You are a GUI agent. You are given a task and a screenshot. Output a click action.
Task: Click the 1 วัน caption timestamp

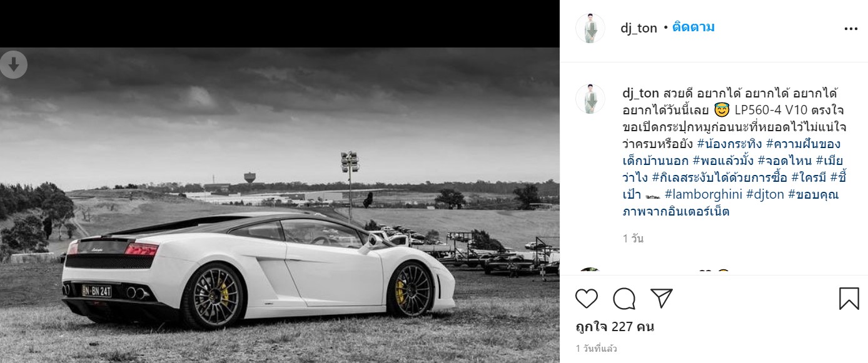click(x=633, y=239)
